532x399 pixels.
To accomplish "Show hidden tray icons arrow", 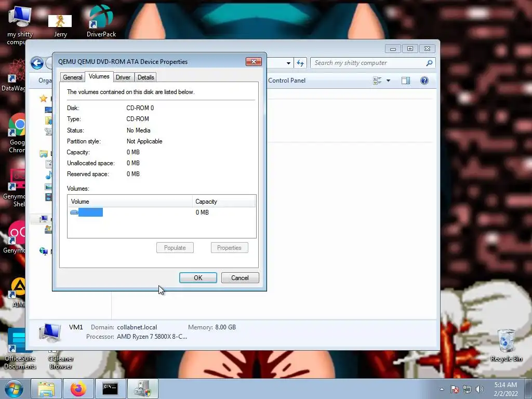I will (442, 389).
